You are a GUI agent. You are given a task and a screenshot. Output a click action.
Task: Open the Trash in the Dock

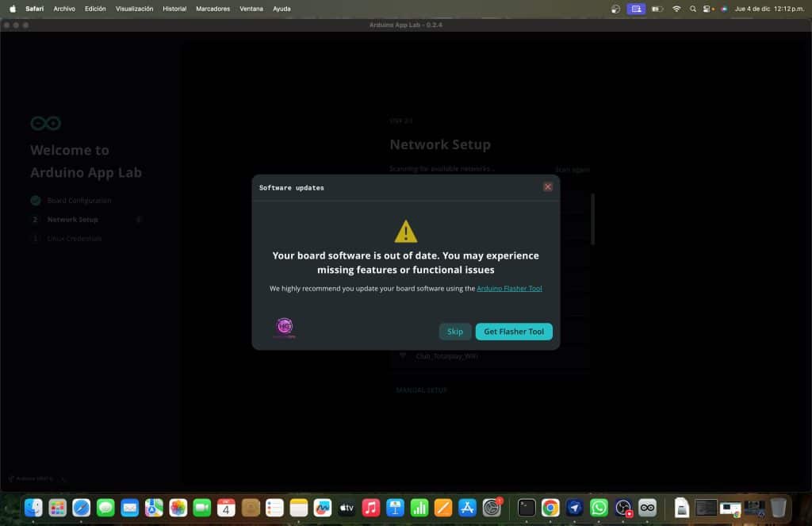pyautogui.click(x=779, y=508)
